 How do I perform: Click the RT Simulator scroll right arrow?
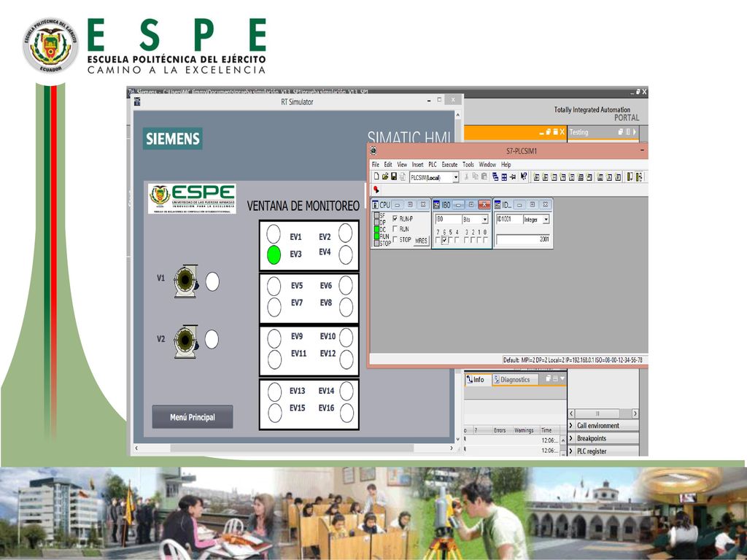coord(451,448)
